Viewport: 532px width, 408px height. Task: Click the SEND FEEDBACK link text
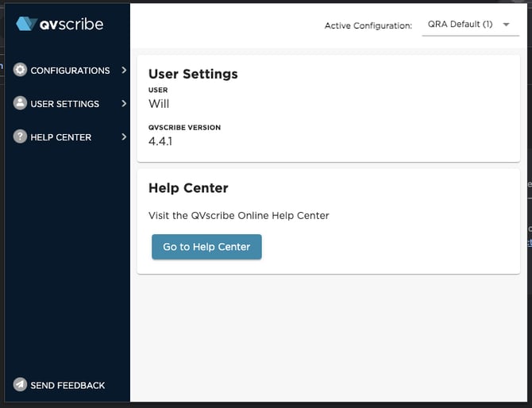[67, 385]
